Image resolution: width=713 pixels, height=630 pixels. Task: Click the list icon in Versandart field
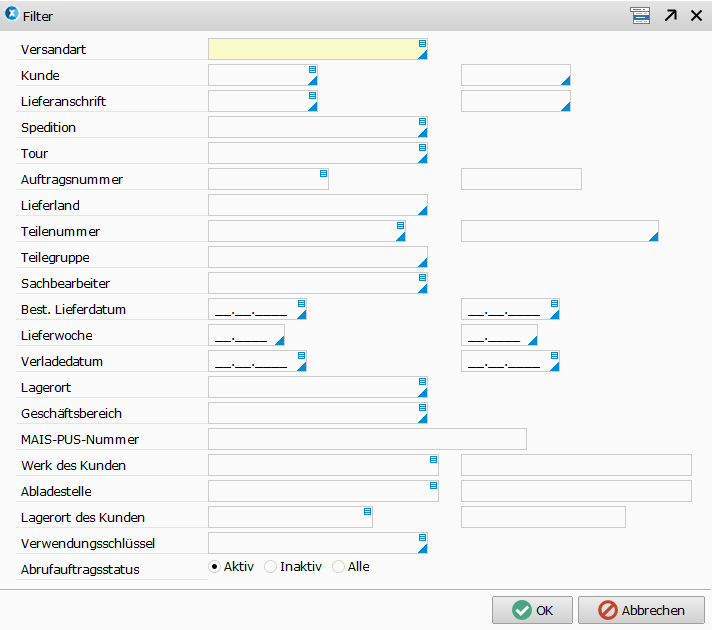click(x=422, y=43)
